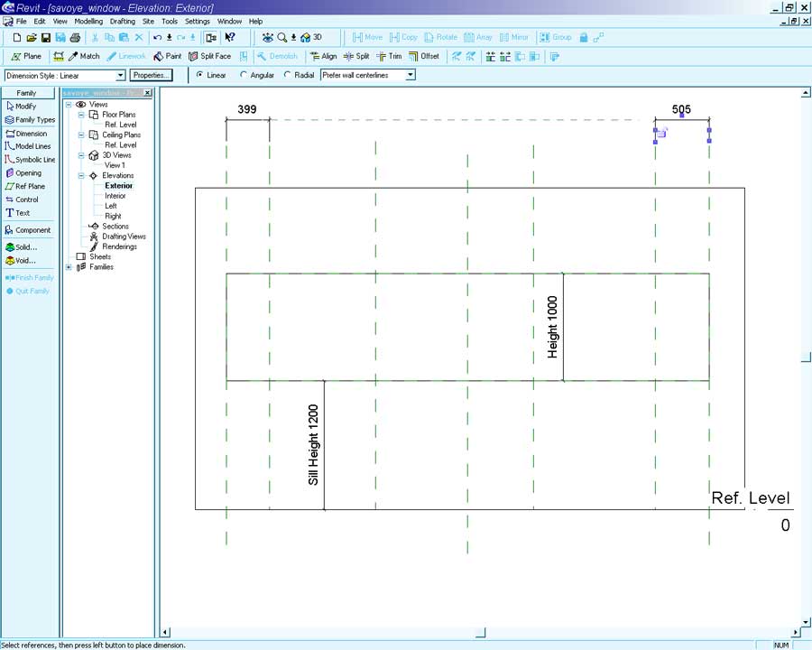Select the 399 dimension value
The height and width of the screenshot is (650, 812).
click(247, 109)
